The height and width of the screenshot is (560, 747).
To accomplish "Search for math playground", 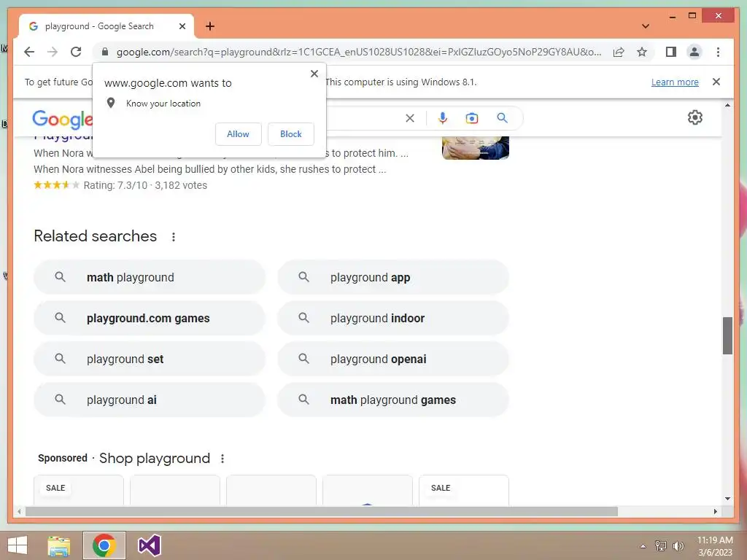I will click(x=149, y=277).
